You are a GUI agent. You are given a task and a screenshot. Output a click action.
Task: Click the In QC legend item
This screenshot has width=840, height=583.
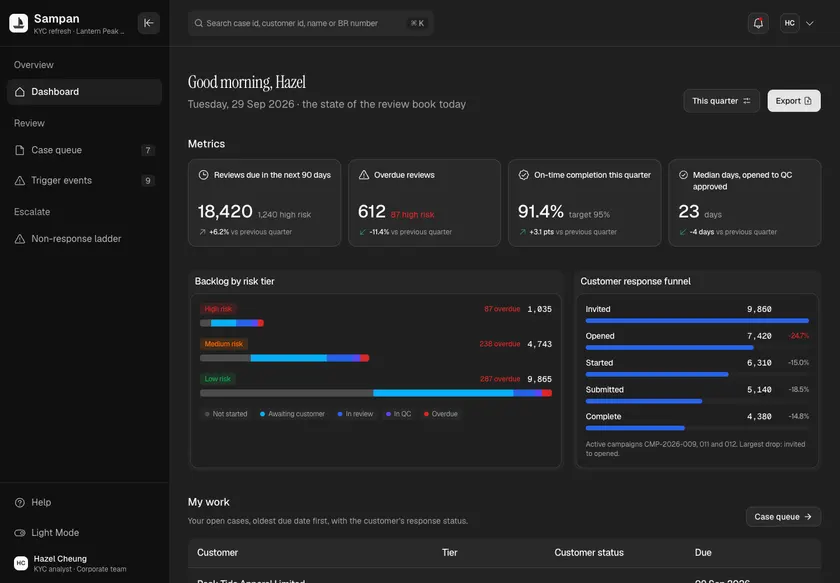pos(399,414)
